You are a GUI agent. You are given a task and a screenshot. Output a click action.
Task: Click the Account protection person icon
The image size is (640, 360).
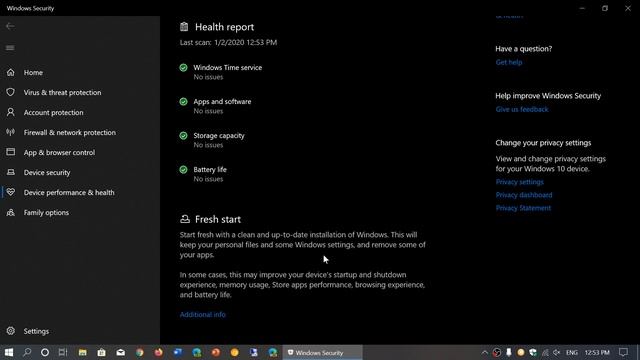(11, 112)
